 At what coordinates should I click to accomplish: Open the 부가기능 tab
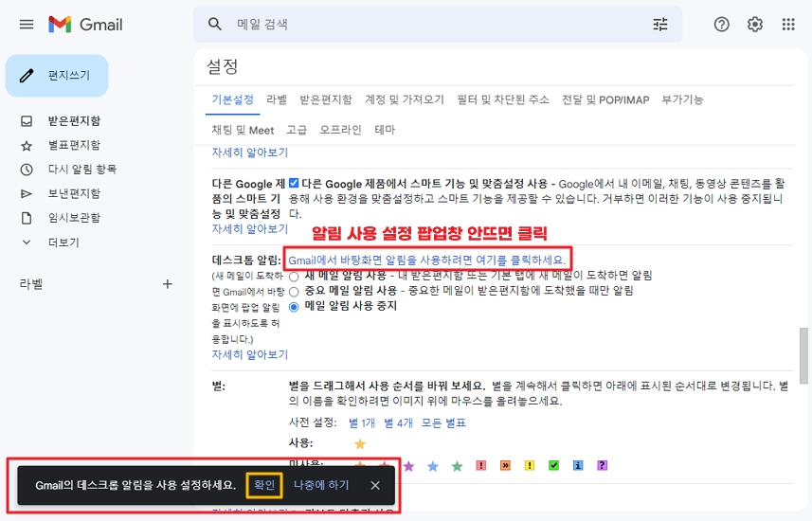[682, 99]
